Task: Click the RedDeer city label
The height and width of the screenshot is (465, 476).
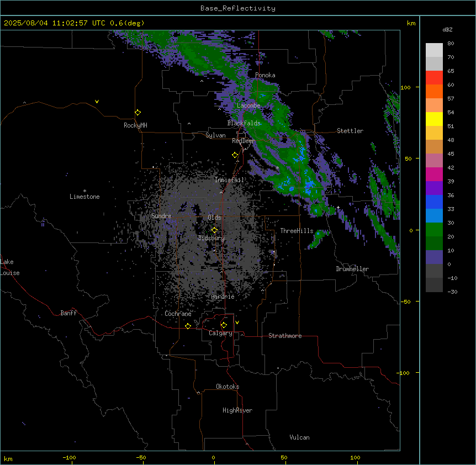Action: click(244, 141)
